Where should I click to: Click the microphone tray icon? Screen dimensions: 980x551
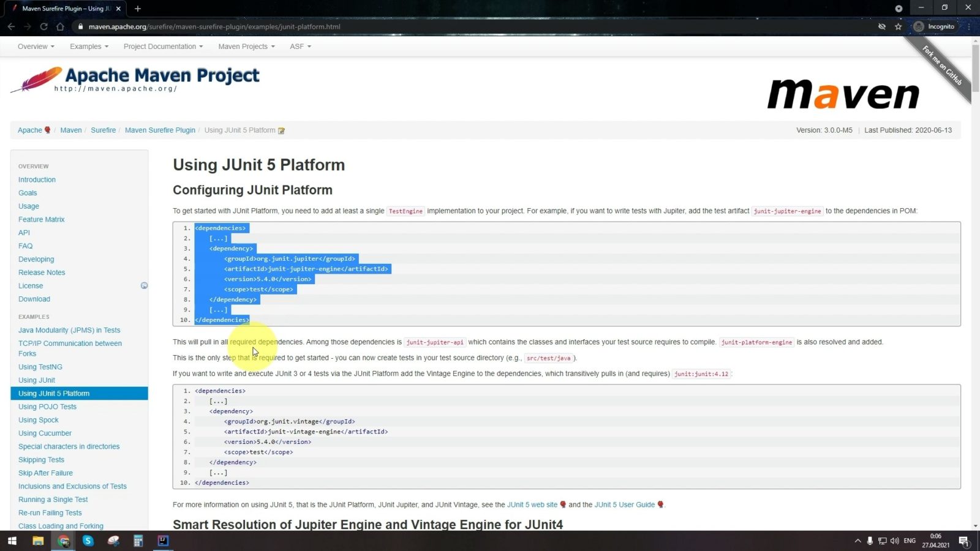tap(870, 541)
